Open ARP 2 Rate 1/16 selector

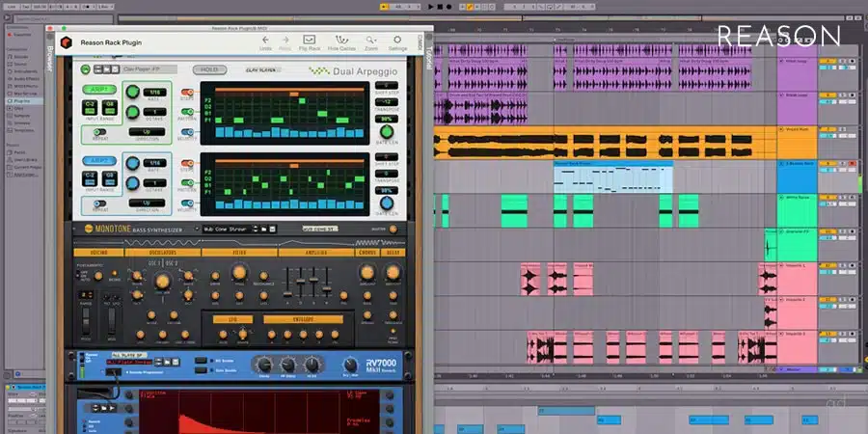coord(155,163)
